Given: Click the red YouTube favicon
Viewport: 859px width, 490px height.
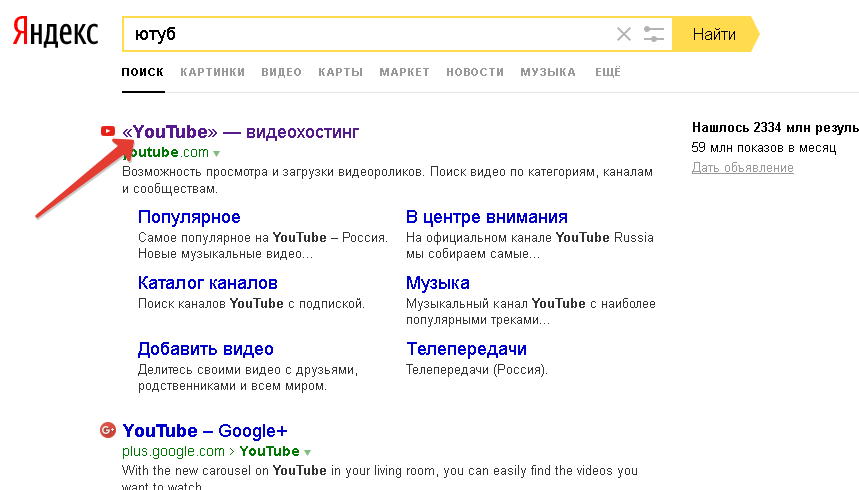Looking at the screenshot, I should click(x=108, y=132).
